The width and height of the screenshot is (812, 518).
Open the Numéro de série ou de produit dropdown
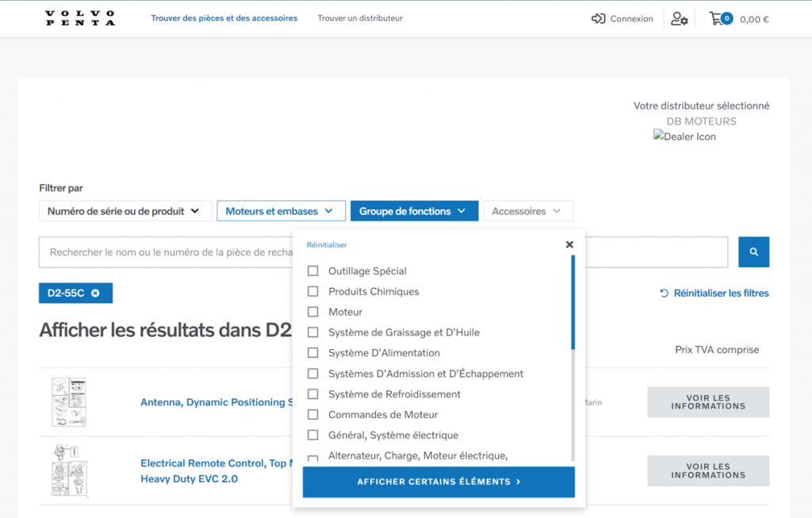[124, 211]
